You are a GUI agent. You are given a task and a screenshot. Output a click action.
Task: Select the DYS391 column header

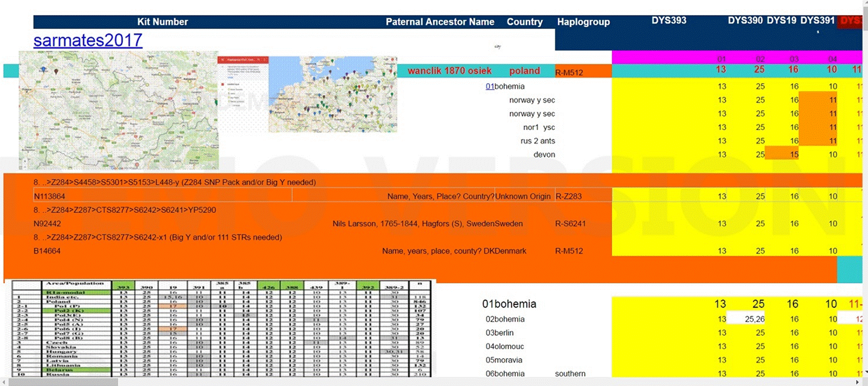click(x=817, y=20)
